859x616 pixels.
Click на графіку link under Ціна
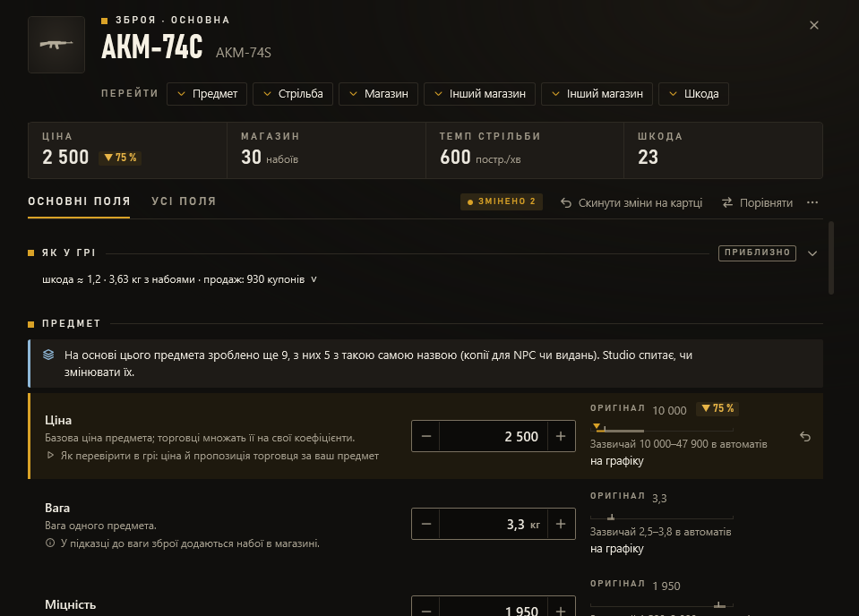click(x=617, y=461)
